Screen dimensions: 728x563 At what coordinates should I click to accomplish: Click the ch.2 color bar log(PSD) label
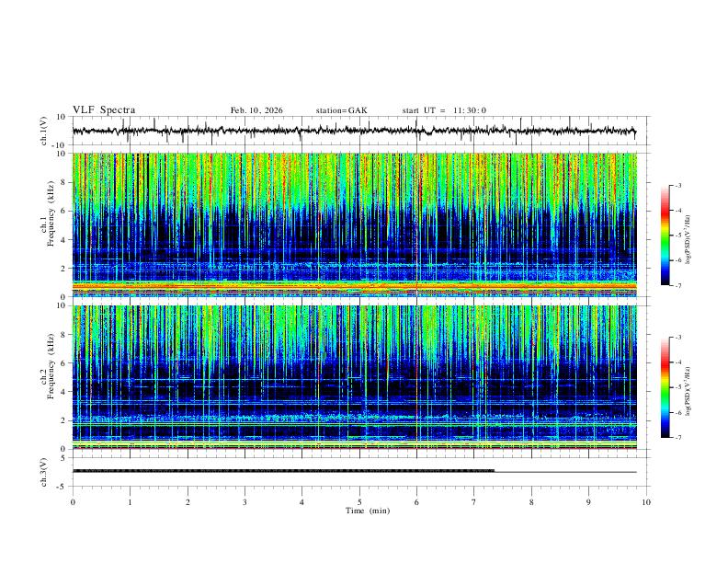coord(688,392)
